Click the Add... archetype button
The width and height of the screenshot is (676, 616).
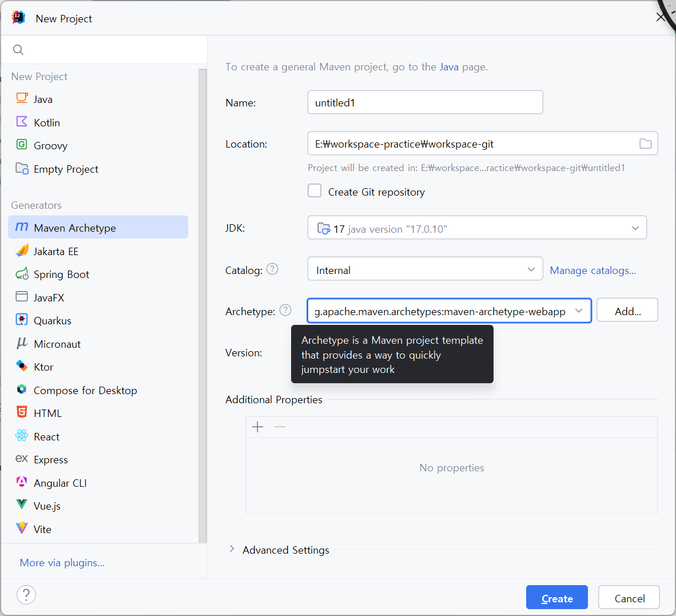(x=627, y=311)
